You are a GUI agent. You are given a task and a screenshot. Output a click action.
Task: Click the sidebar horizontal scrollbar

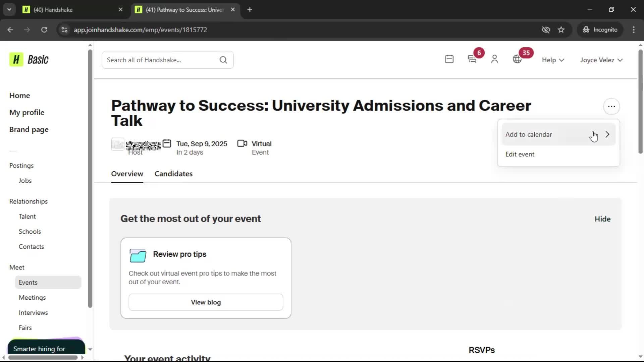point(43,358)
